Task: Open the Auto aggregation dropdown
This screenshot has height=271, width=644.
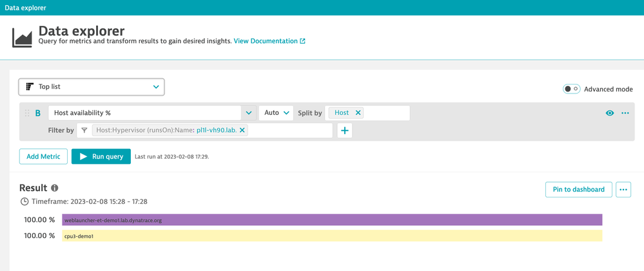Action: (276, 113)
